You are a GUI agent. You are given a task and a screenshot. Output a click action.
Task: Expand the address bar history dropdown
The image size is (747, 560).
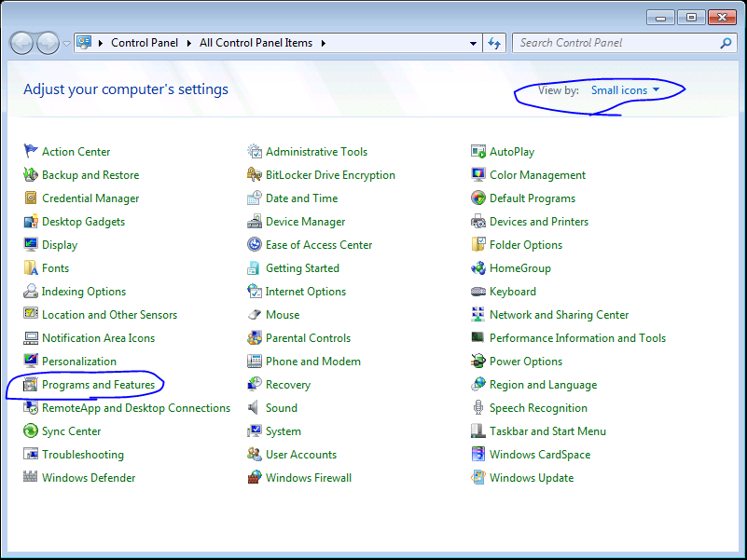473,44
